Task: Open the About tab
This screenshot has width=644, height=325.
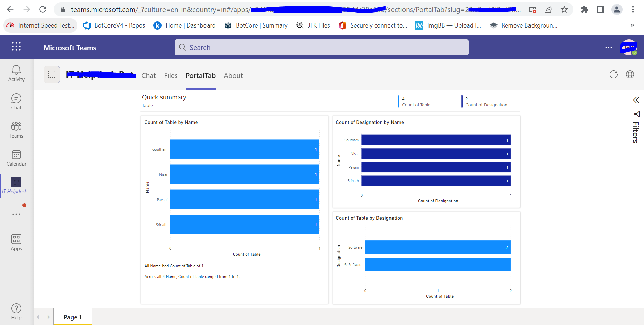Action: click(233, 76)
